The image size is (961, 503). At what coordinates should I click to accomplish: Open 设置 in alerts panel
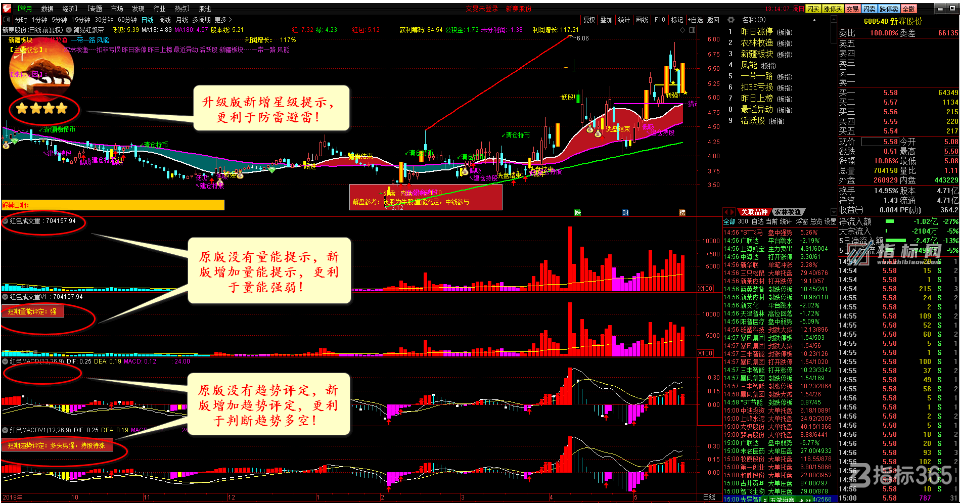pyautogui.click(x=830, y=221)
